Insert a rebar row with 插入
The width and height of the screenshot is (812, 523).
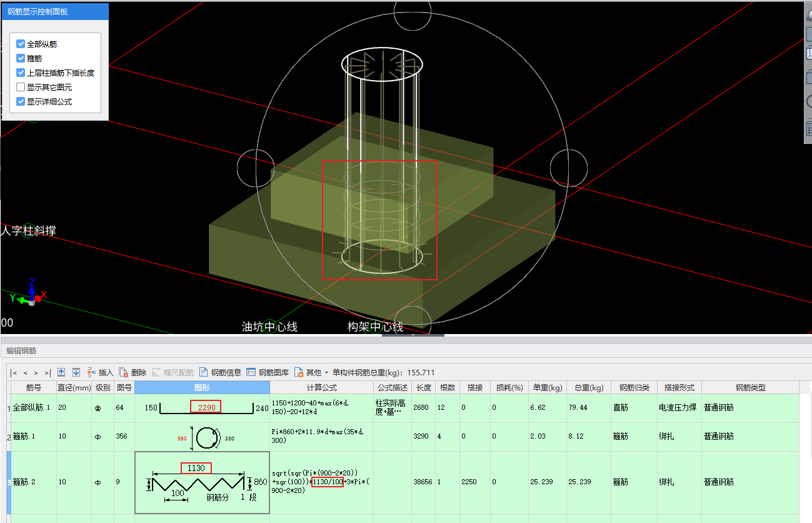100,372
